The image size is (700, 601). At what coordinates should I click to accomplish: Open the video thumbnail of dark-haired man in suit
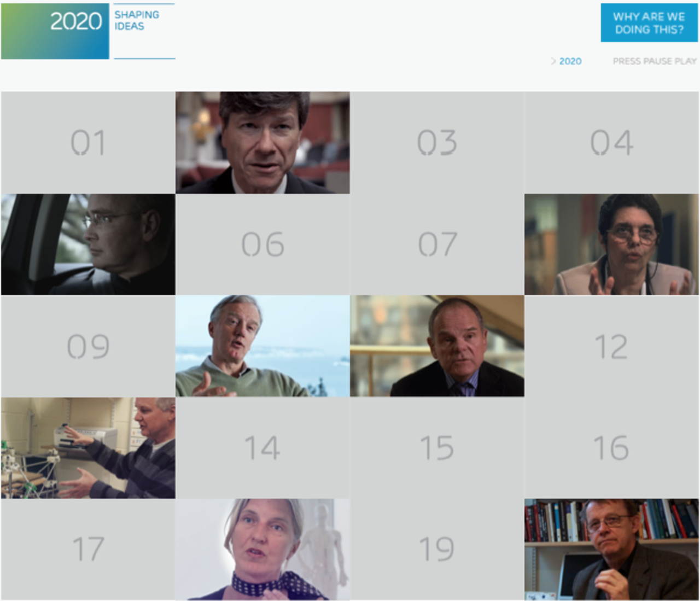(x=262, y=142)
